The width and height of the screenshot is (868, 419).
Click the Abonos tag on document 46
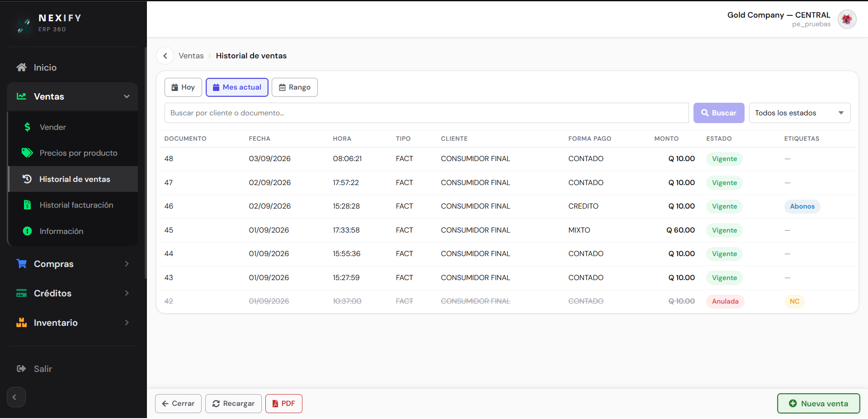(802, 206)
